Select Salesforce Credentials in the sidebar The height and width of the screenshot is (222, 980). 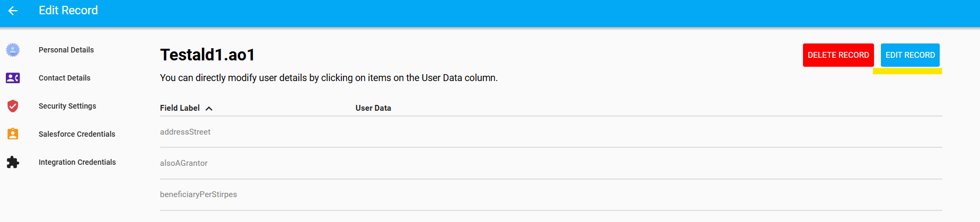(x=77, y=134)
